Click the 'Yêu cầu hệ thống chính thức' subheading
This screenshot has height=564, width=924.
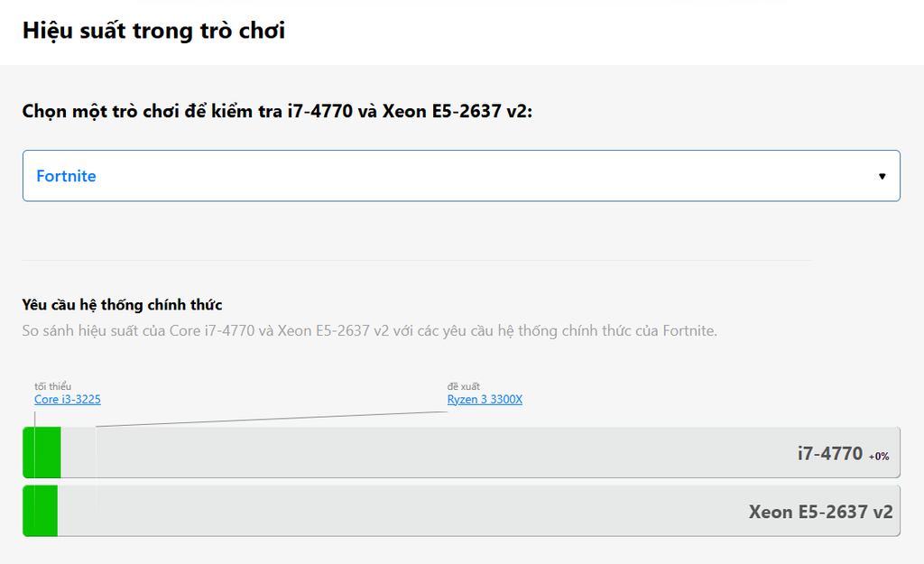coord(122,305)
